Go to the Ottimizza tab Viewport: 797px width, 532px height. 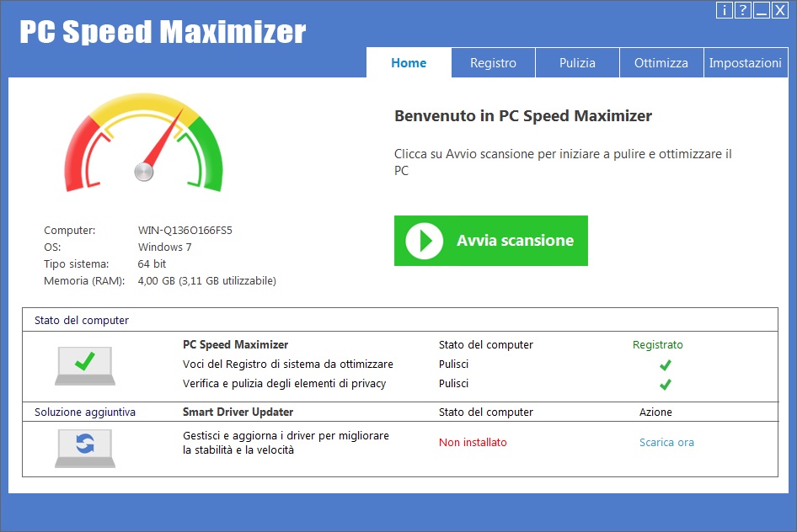(x=661, y=63)
